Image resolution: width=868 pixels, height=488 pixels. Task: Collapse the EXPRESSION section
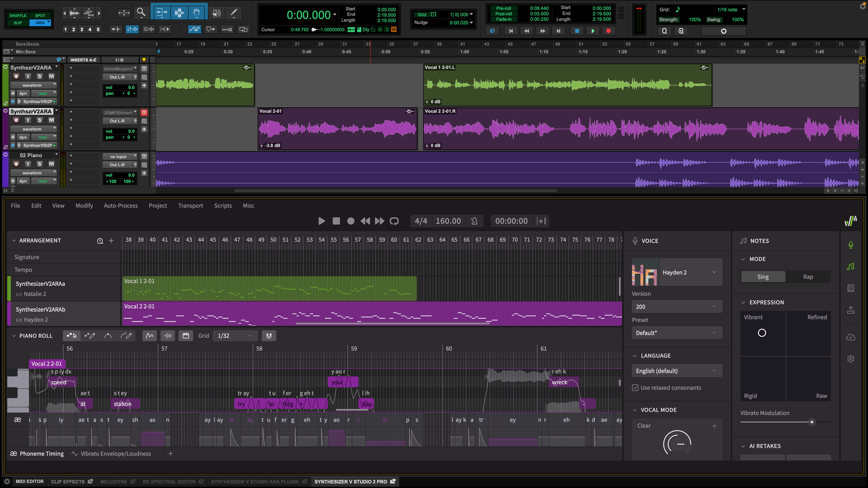point(744,303)
